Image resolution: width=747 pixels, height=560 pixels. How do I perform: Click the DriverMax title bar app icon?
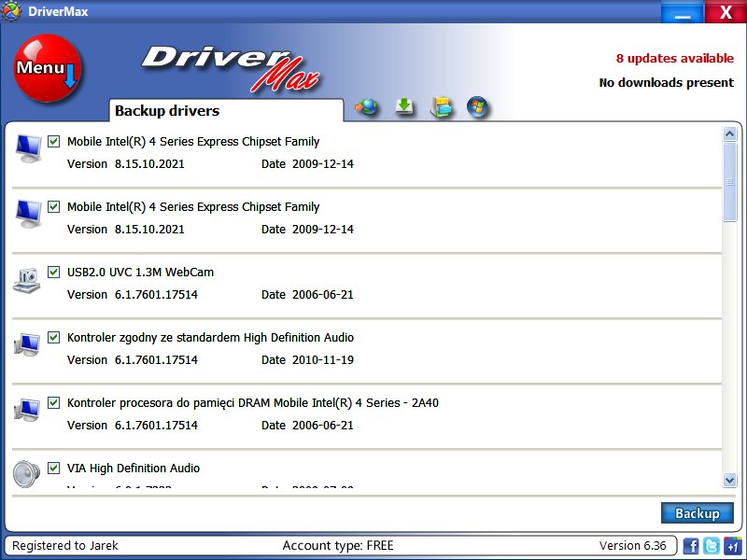click(11, 11)
